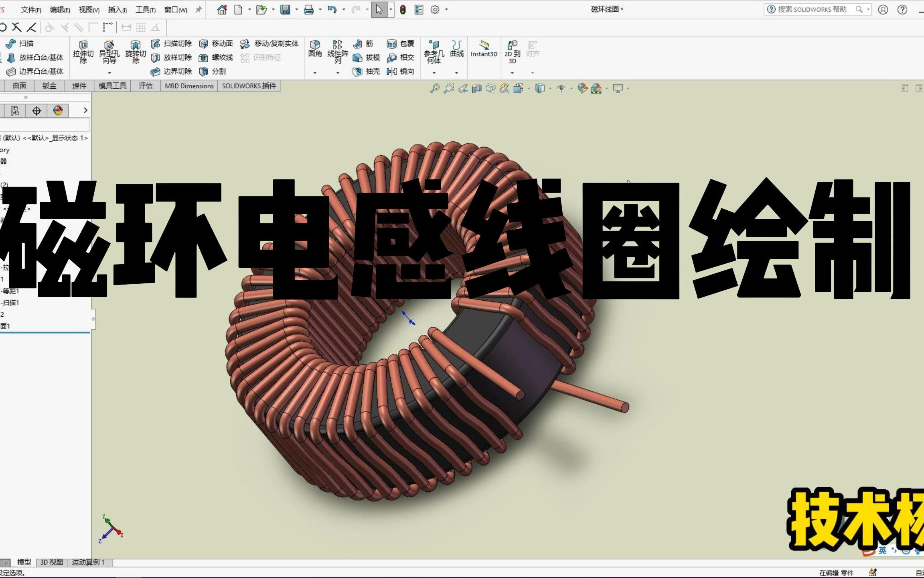Viewport: 924px width, 578px height.
Task: Open the 工具 menu
Action: click(x=145, y=10)
